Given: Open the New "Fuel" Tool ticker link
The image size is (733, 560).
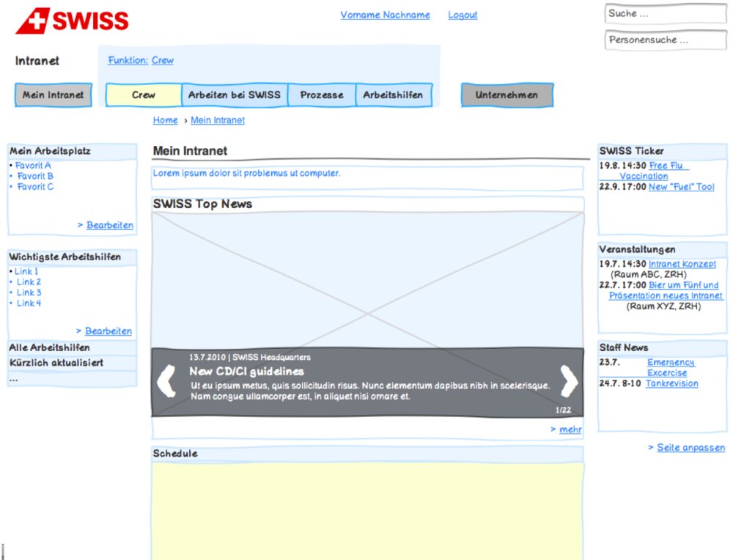Looking at the screenshot, I should coord(681,187).
